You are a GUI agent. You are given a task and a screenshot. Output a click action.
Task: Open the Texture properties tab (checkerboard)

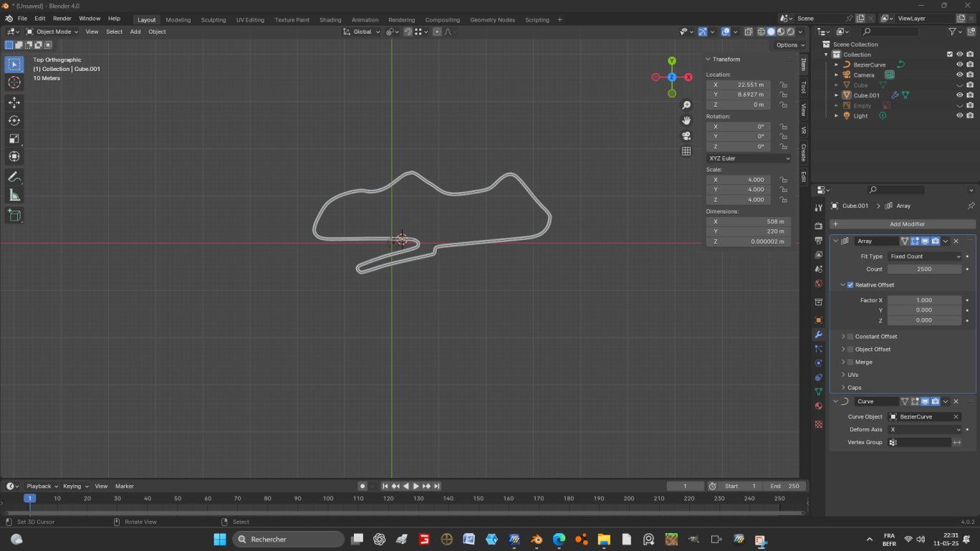click(x=819, y=424)
